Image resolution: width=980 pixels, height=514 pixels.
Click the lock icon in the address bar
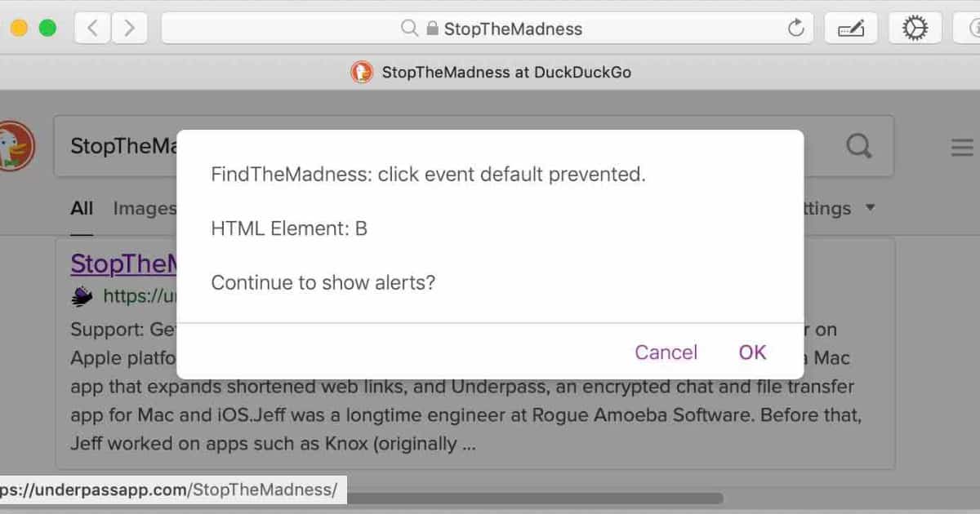tap(433, 29)
